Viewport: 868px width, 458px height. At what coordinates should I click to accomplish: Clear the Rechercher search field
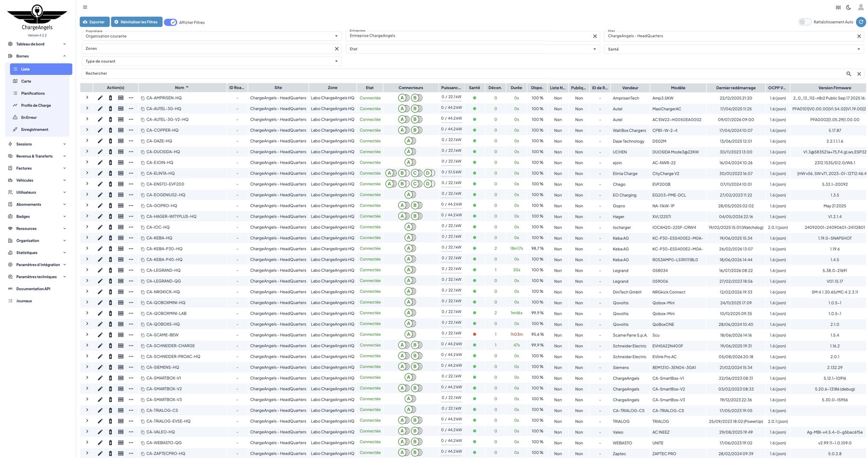pyautogui.click(x=859, y=74)
